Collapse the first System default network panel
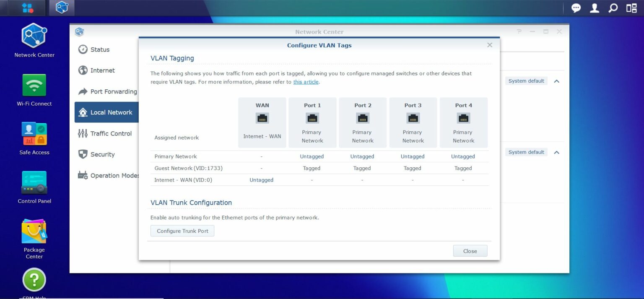This screenshot has height=299, width=644. pos(556,81)
